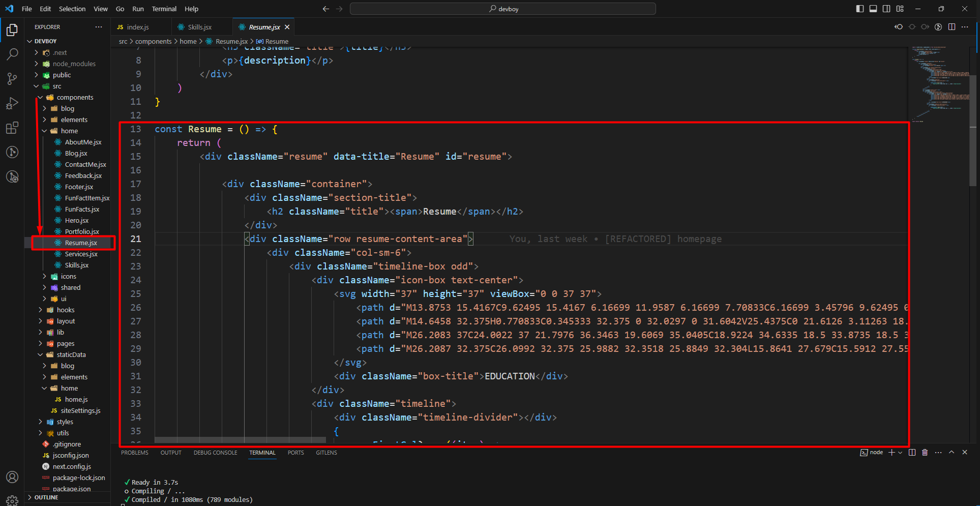
Task: Open the Terminal menu in menu bar
Action: point(164,9)
